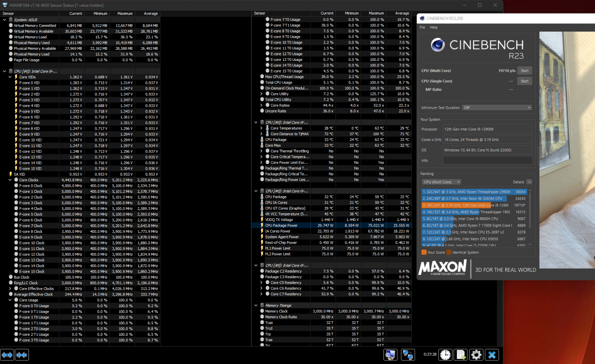Click the lightning icon beside IA Cores Power
This screenshot has height=364, width=595.
pos(262,231)
